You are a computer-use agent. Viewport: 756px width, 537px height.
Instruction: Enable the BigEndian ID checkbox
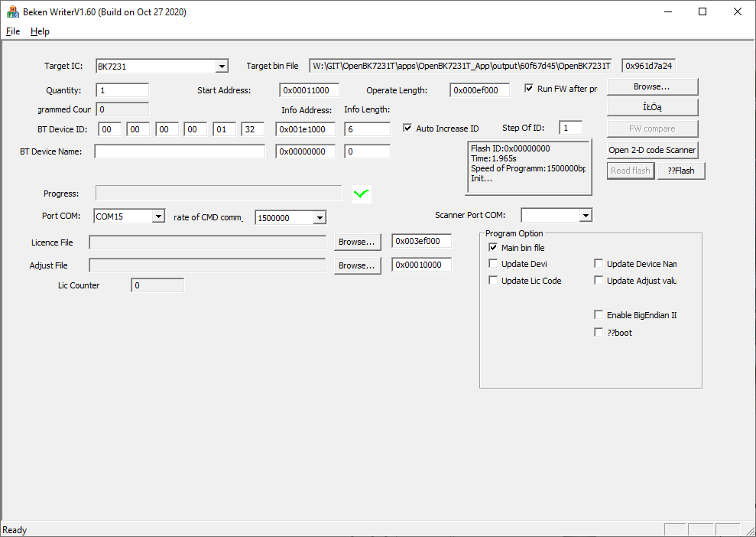coord(599,315)
